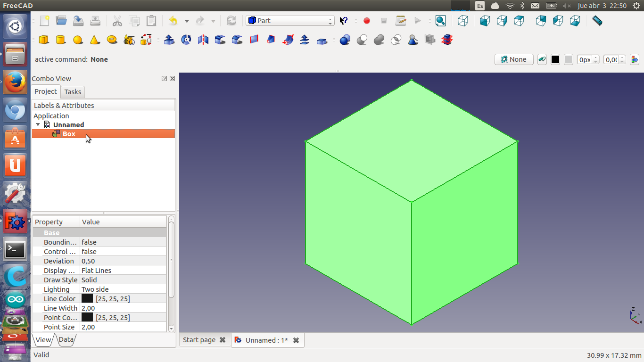Switch to the Tasks tab
The height and width of the screenshot is (362, 644).
(73, 92)
